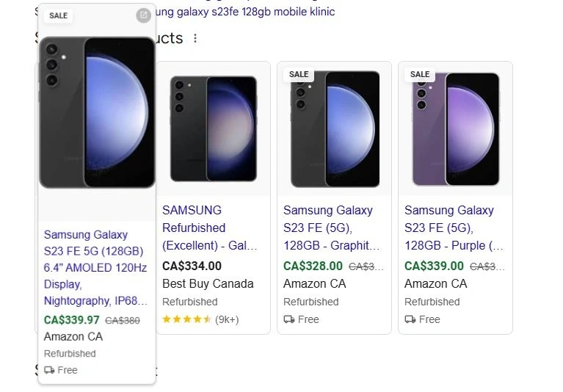Open the "128GB - Graphite" product title link

click(331, 228)
